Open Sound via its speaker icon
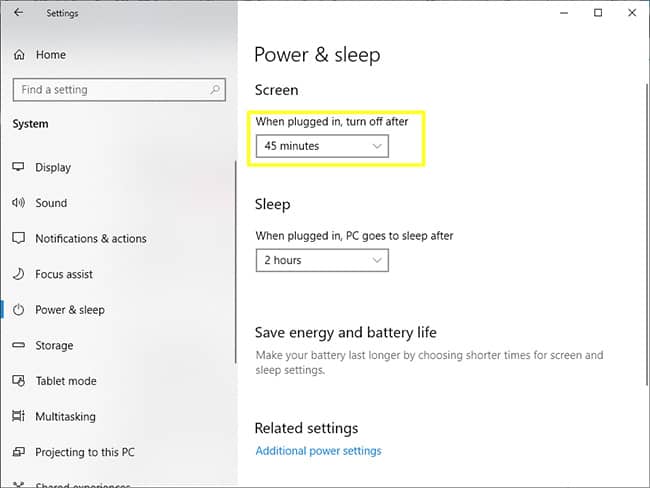The image size is (650, 488). (18, 203)
